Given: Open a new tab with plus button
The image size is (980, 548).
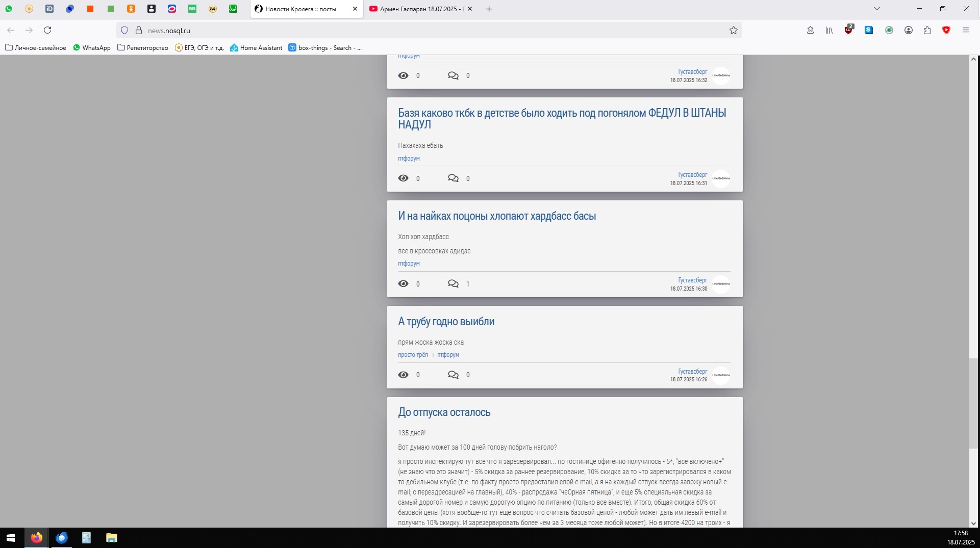Looking at the screenshot, I should point(489,9).
